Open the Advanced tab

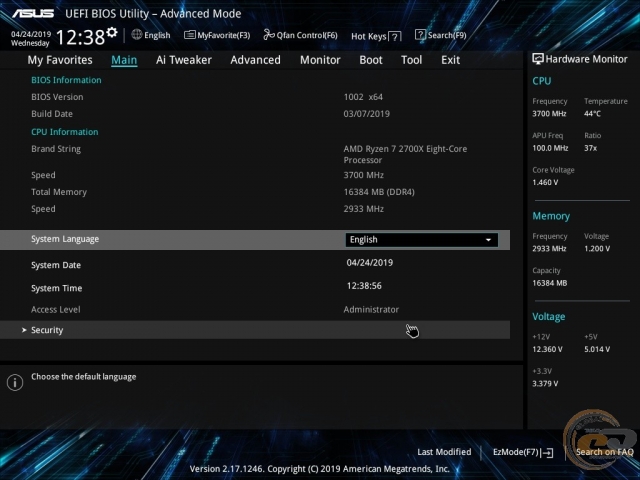pos(256,60)
